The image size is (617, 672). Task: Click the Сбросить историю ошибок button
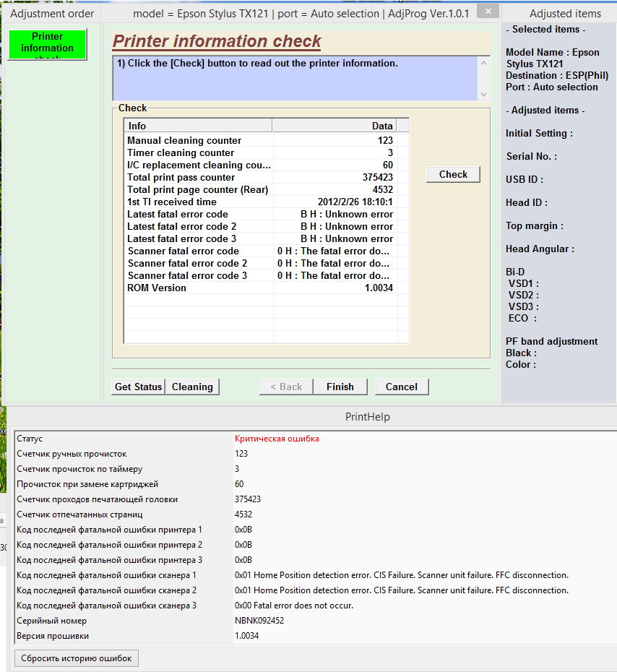77,658
